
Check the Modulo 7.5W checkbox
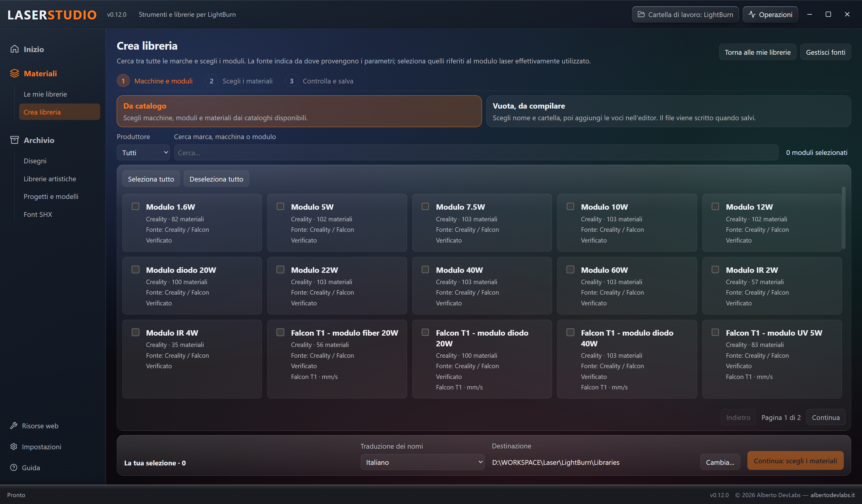coord(425,206)
